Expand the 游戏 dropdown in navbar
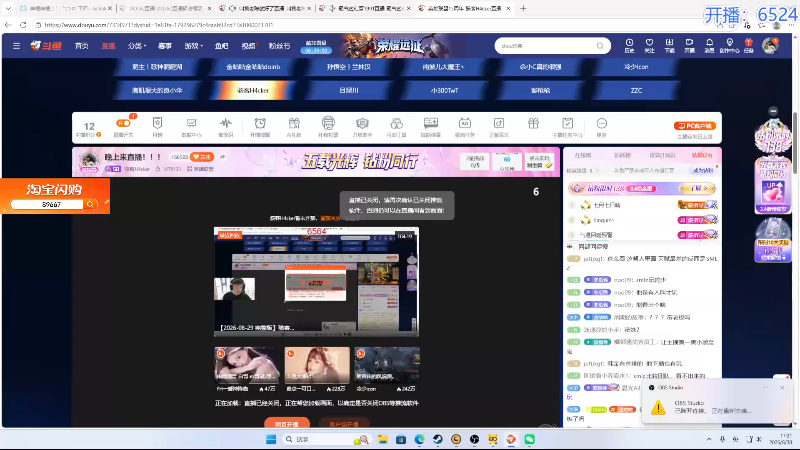 193,46
